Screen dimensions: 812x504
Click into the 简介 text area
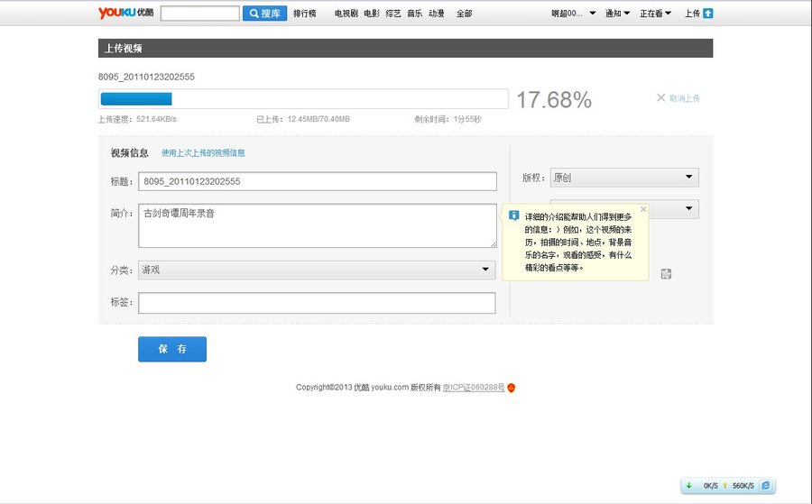point(318,225)
